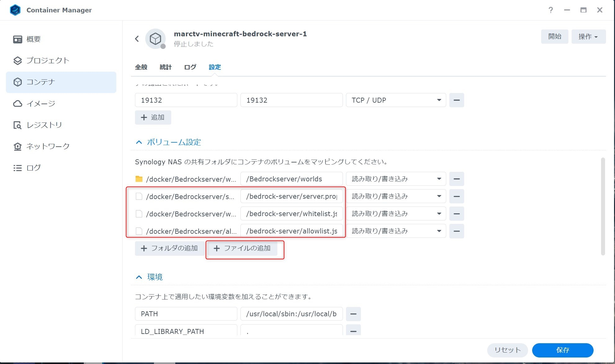Click the settings panel vertical scrollbar
The width and height of the screenshot is (615, 364).
603,206
